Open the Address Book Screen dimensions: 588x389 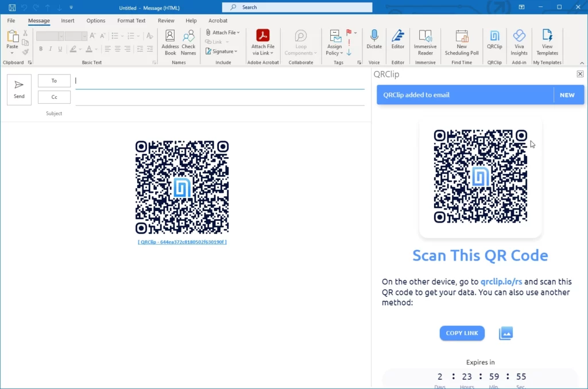[x=170, y=42]
